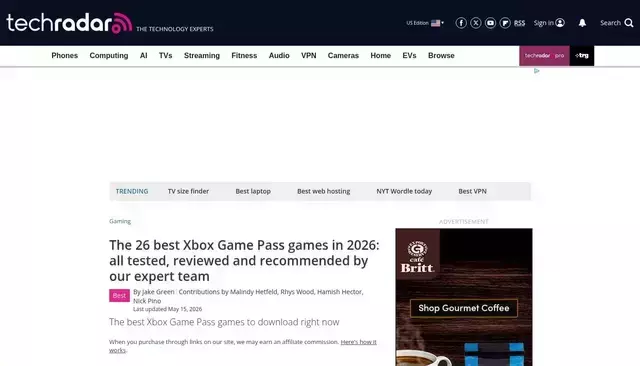Open the EVs menu item
This screenshot has height=366, width=640.
coord(409,55)
